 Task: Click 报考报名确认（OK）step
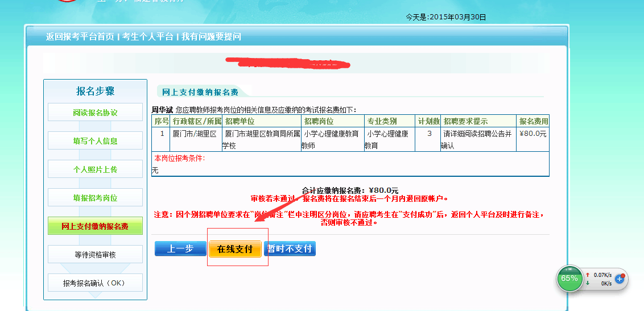point(95,283)
